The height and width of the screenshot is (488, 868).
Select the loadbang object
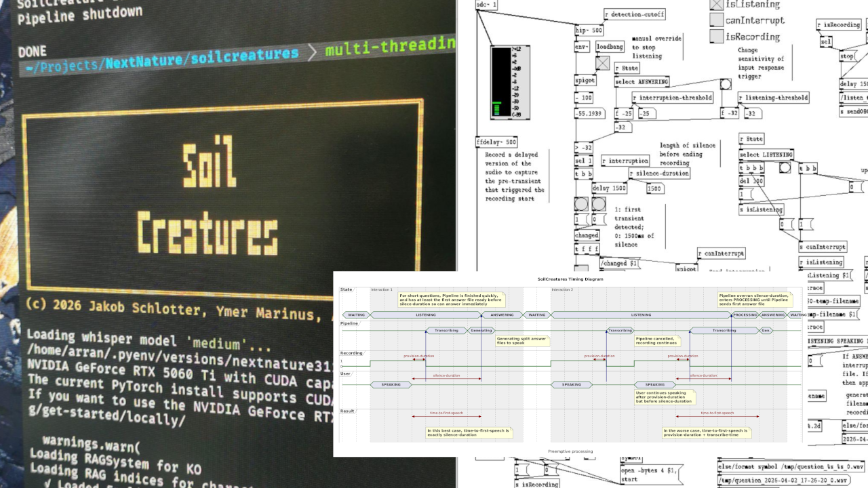(x=611, y=47)
